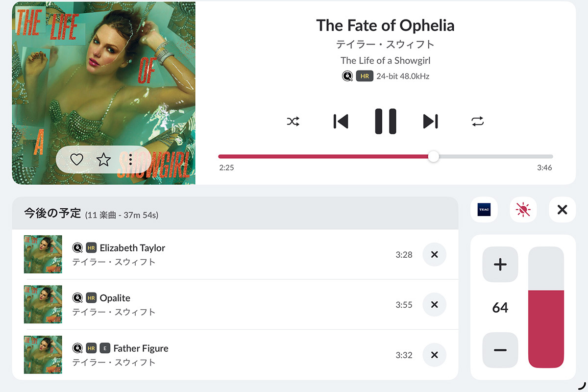The height and width of the screenshot is (392, 588).
Task: Click the heart icon on album art
Action: [x=76, y=159]
